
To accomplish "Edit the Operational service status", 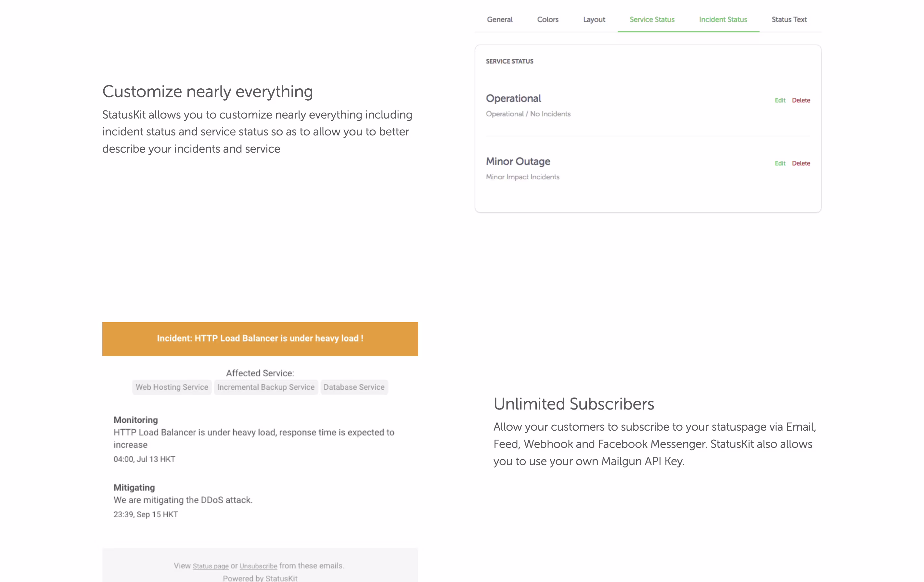I will pyautogui.click(x=780, y=100).
